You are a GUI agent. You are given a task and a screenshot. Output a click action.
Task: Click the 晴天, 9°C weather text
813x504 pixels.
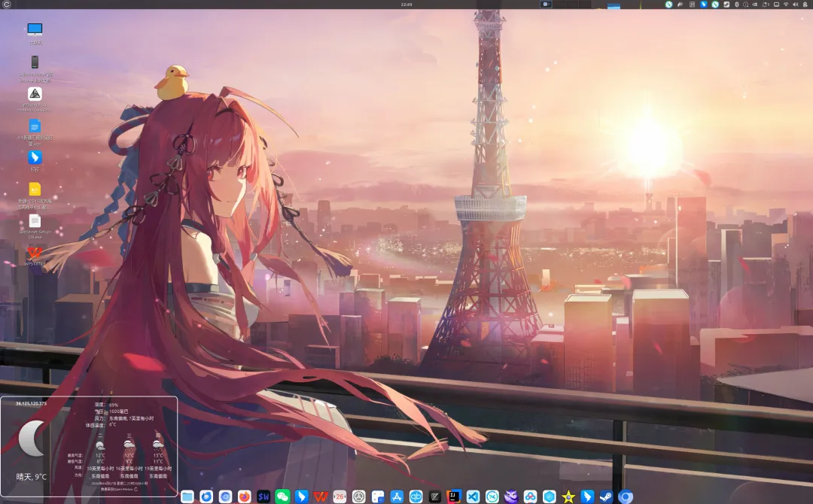pos(31,477)
